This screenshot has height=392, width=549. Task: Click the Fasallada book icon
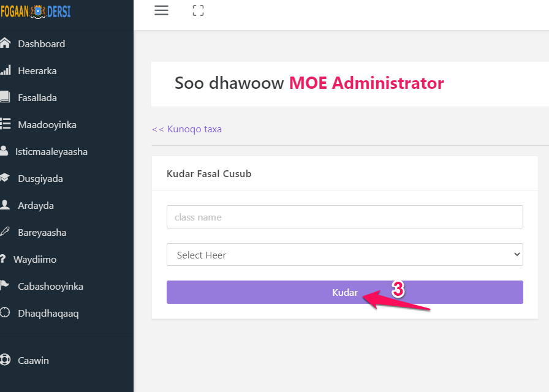click(5, 97)
